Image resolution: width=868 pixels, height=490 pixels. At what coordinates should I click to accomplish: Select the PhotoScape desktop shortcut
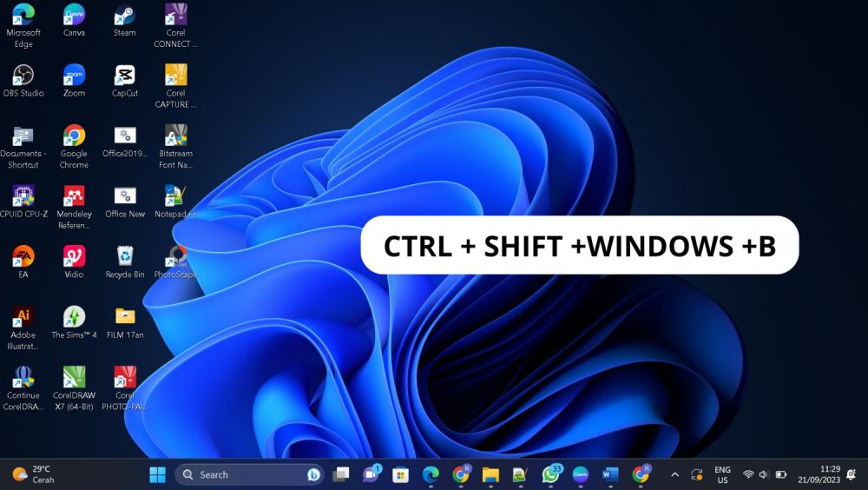click(x=175, y=262)
